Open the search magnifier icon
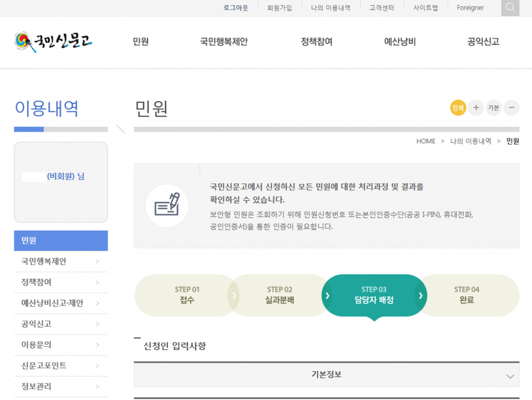This screenshot has width=532, height=400. coord(510,8)
